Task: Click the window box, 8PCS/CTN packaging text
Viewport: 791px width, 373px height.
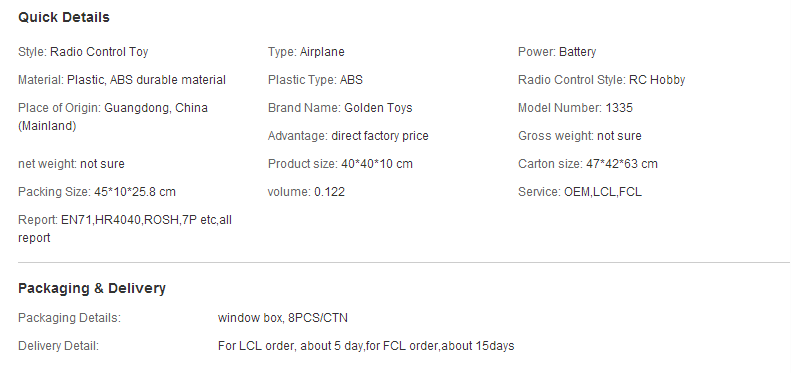Action: (282, 318)
